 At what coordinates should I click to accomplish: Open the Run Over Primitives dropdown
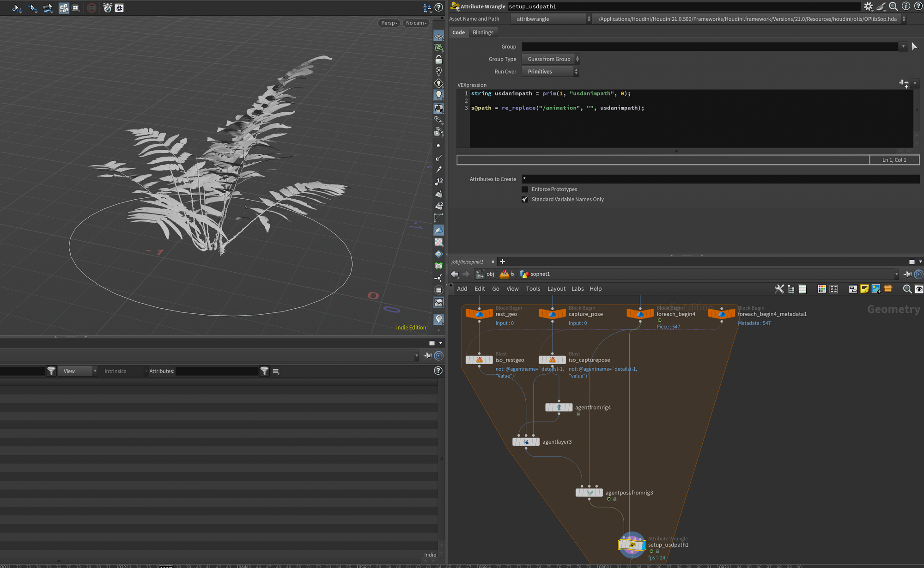(x=550, y=72)
